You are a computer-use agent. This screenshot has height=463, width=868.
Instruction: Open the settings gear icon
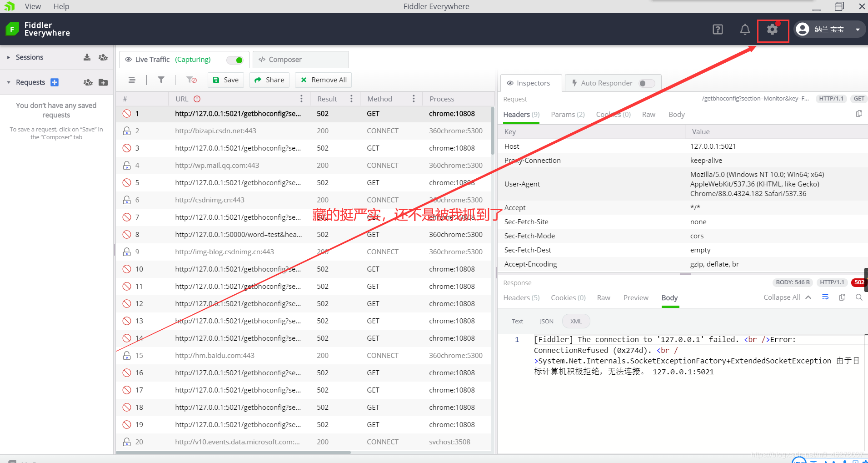click(x=772, y=30)
